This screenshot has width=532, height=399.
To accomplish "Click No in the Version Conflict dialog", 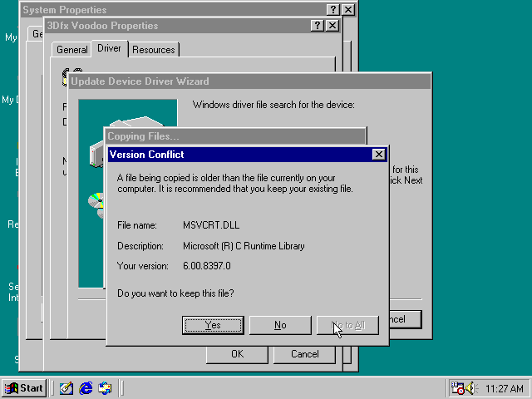I will click(280, 325).
